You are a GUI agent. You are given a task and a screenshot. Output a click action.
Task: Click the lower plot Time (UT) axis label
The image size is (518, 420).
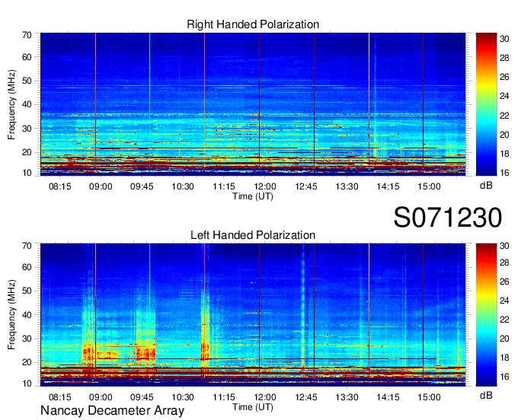tap(253, 407)
